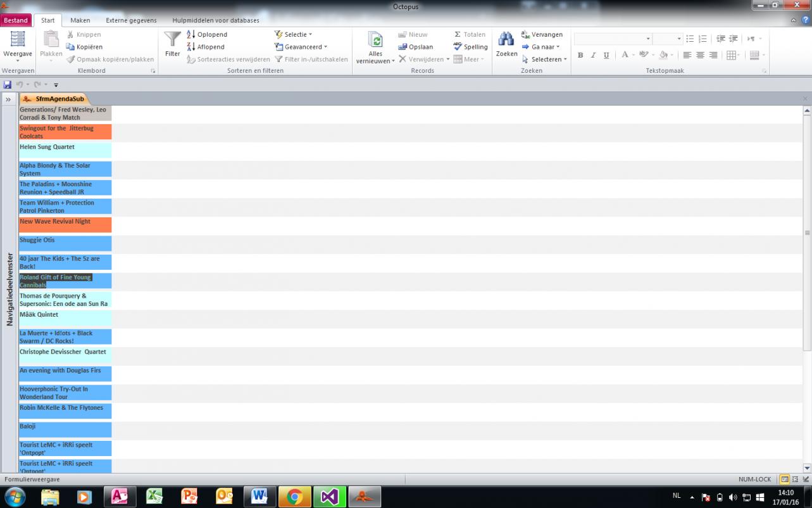Image resolution: width=812 pixels, height=508 pixels.
Task: Click the Plakken paste icon
Action: 51,39
